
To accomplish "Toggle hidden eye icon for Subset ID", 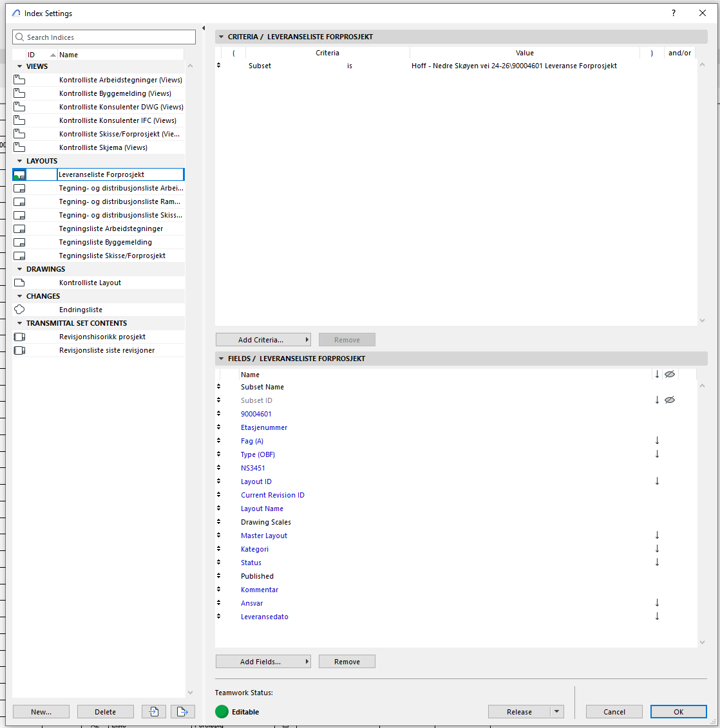I will click(670, 400).
